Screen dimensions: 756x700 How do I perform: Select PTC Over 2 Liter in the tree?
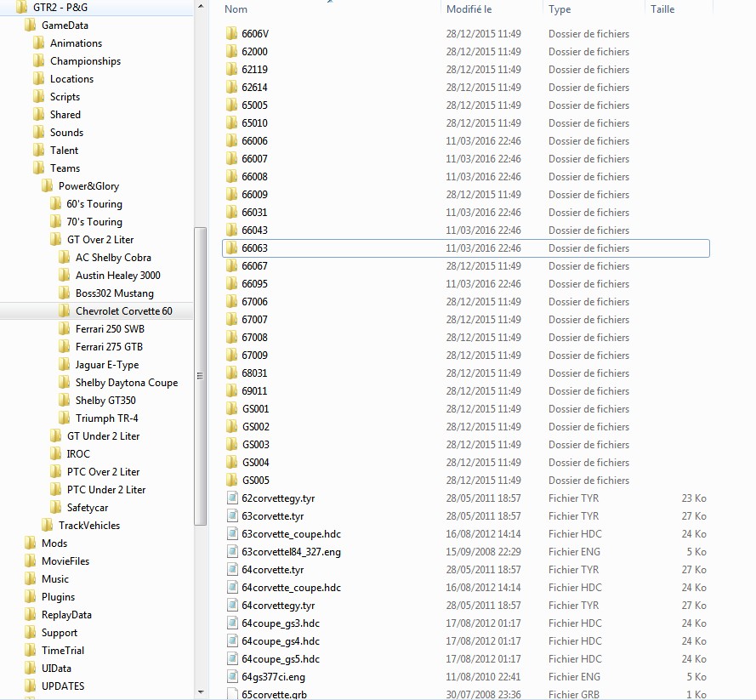click(103, 471)
